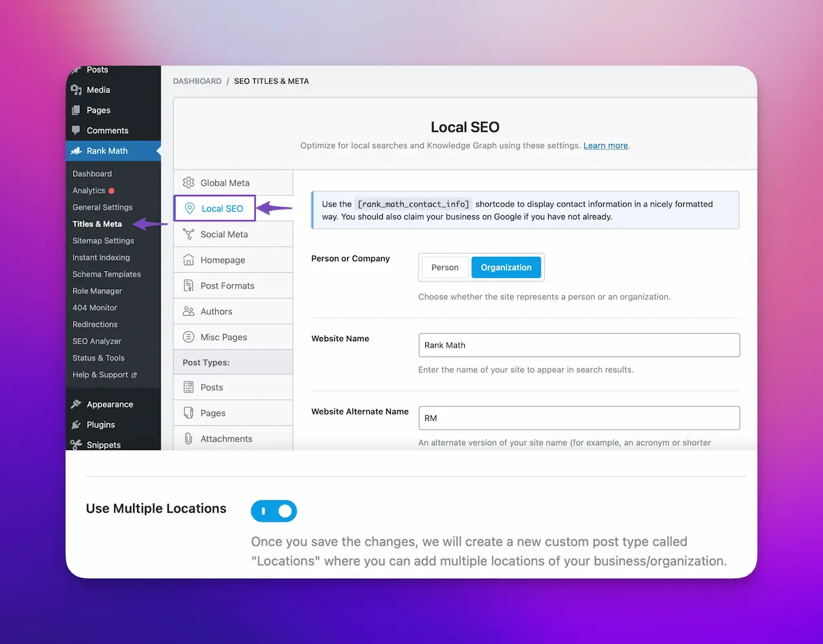
Task: Focus the Website Alternate Name field
Action: tap(579, 418)
